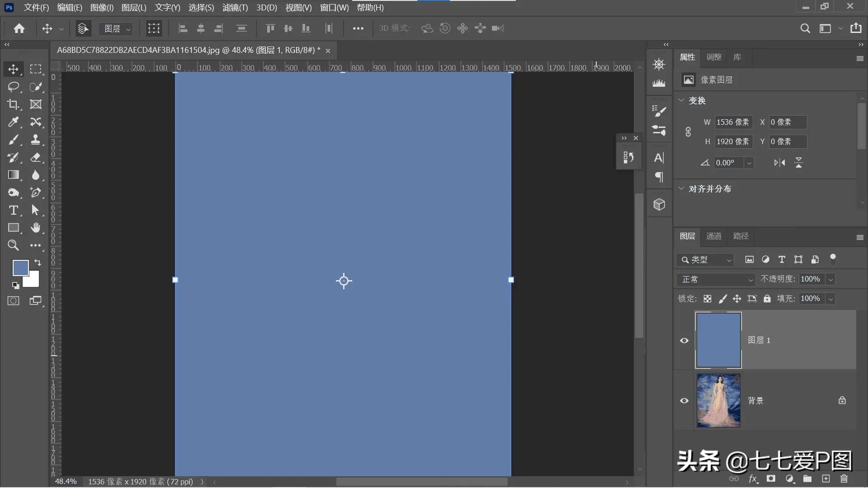Pick the Eyedropper tool
This screenshot has width=868, height=488.
(x=13, y=122)
